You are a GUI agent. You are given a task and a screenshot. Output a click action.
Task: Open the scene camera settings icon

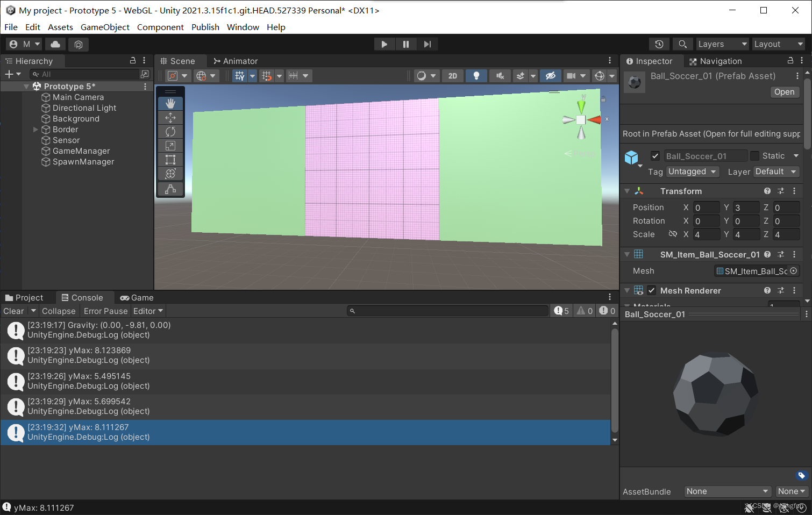pos(571,76)
